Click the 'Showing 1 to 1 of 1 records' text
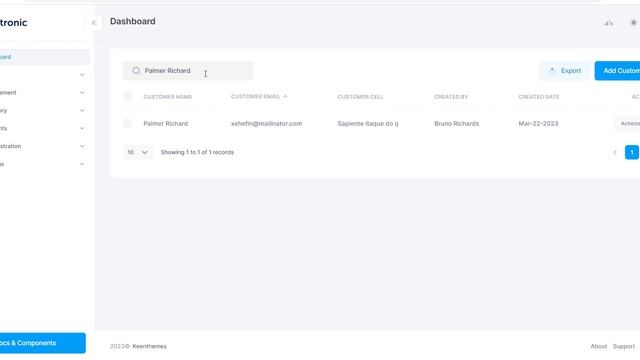The width and height of the screenshot is (640, 360). point(197,152)
